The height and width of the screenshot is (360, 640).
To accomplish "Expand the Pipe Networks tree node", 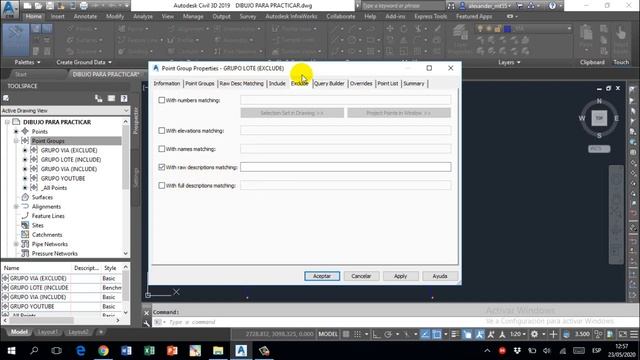I will click(16, 244).
